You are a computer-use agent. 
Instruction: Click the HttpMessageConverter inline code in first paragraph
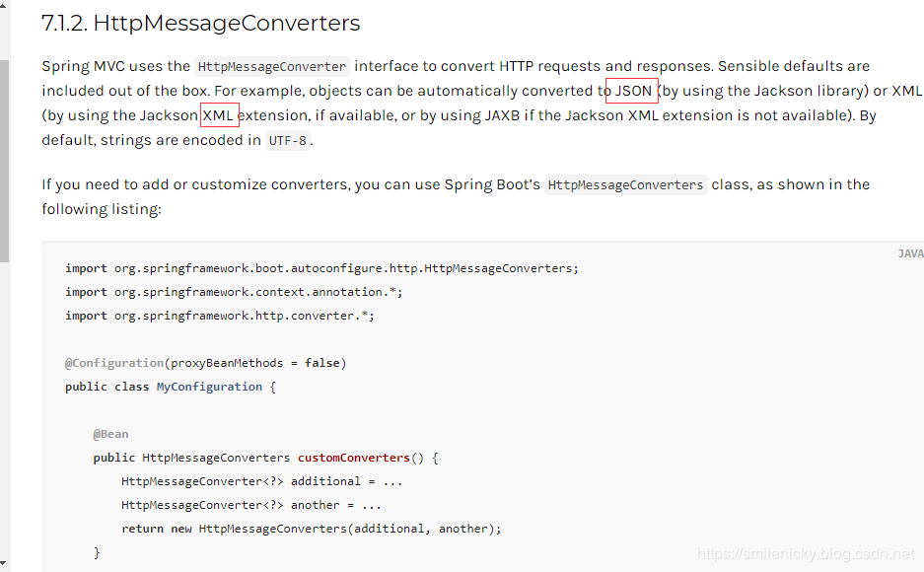tap(272, 67)
